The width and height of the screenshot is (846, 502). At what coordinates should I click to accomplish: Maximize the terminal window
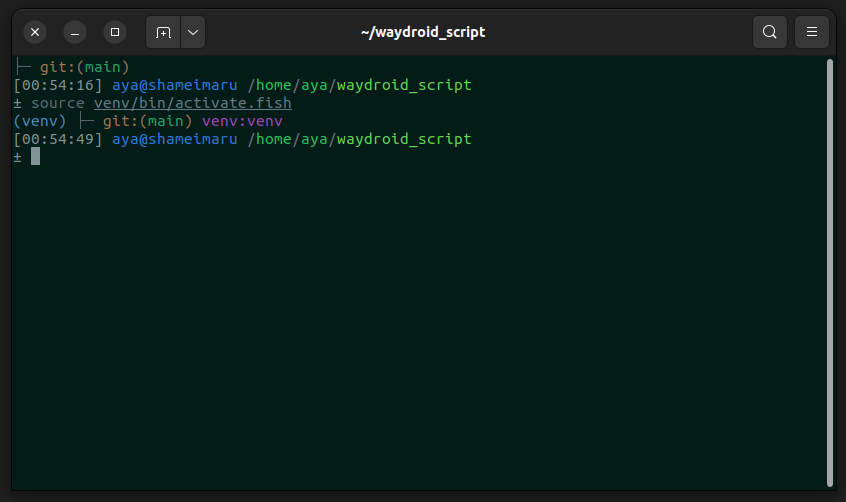[115, 32]
